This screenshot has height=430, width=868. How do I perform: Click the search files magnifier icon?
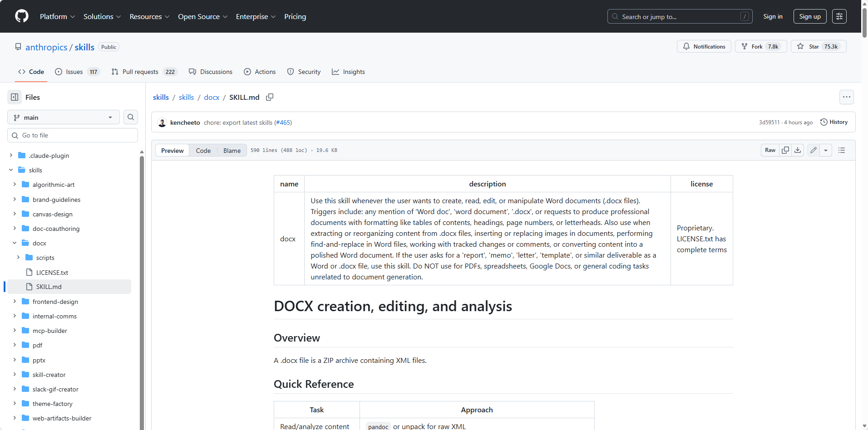(131, 117)
